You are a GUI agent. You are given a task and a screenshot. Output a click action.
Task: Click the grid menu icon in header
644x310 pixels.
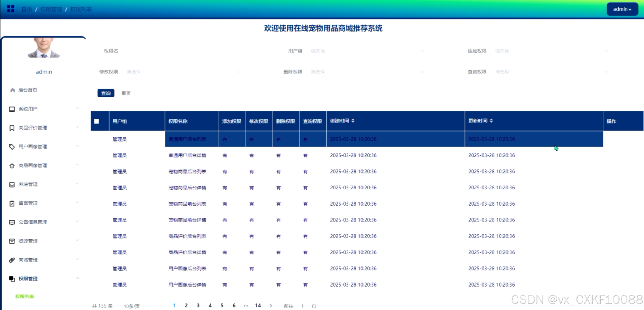pyautogui.click(x=10, y=9)
